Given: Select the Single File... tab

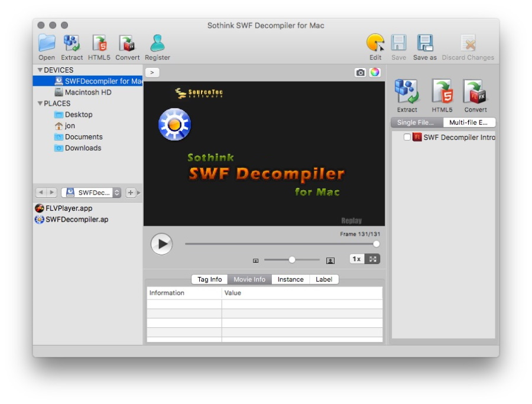Looking at the screenshot, I should pos(417,122).
